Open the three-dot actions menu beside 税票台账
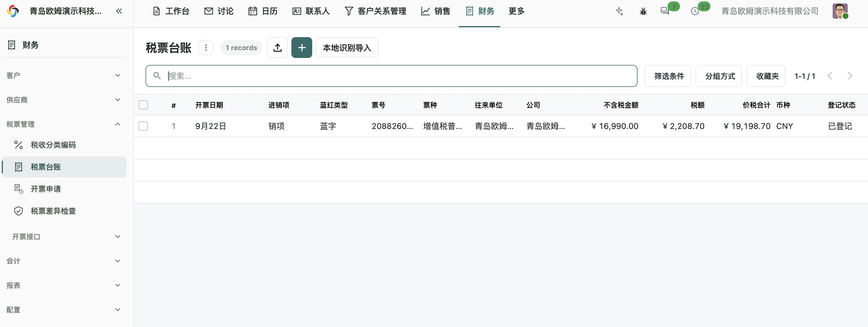 coord(206,48)
